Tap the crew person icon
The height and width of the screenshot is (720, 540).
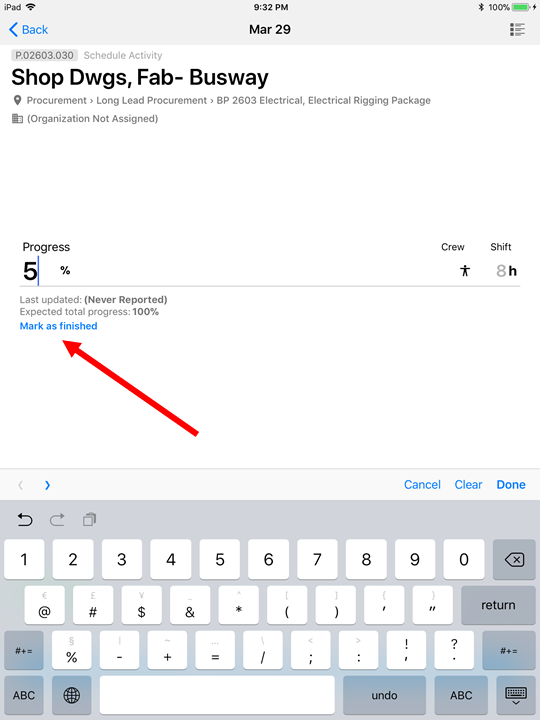coord(465,270)
